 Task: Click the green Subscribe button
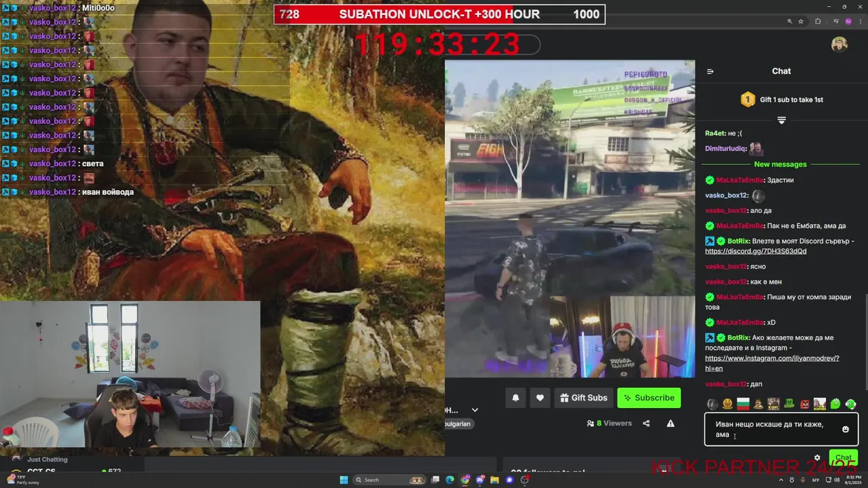point(649,398)
